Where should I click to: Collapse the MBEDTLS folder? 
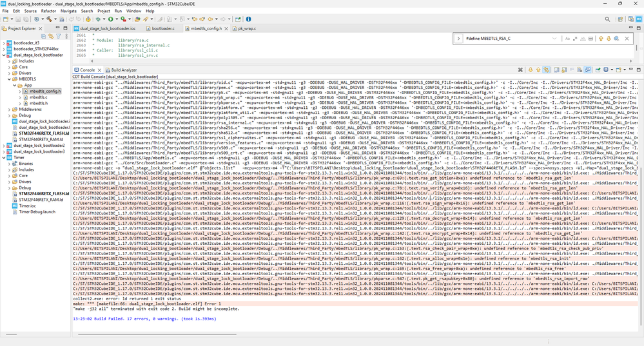click(9, 79)
